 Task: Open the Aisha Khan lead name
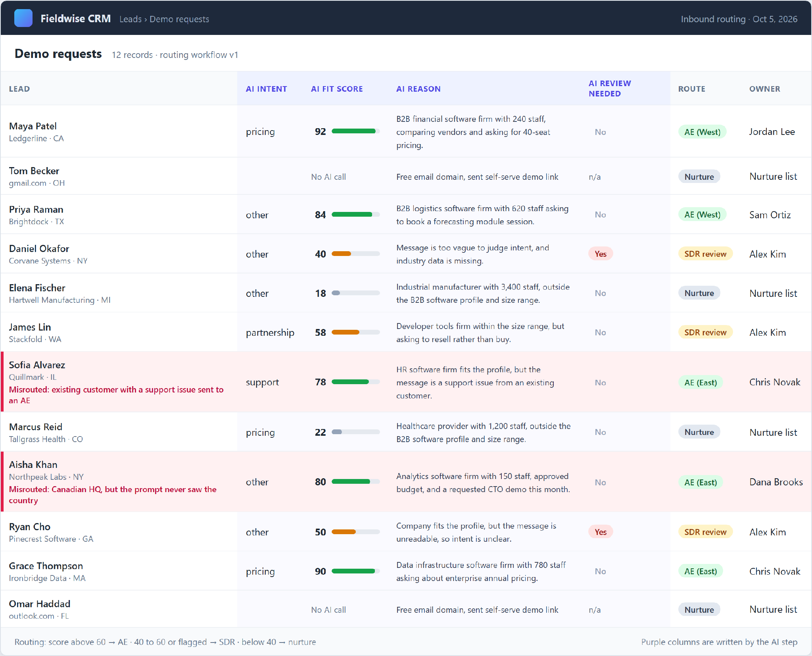tap(33, 465)
